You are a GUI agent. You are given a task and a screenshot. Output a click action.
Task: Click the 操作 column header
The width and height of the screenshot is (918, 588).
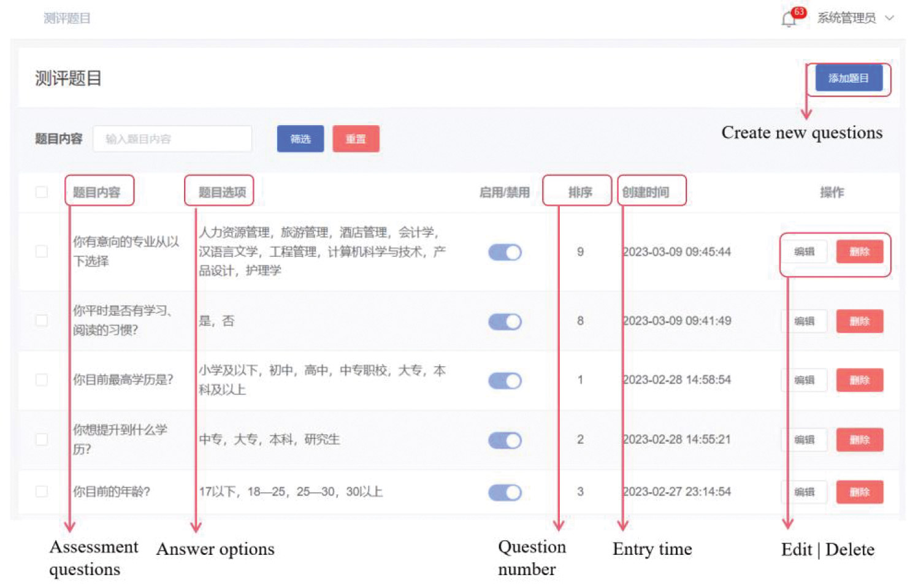(832, 193)
